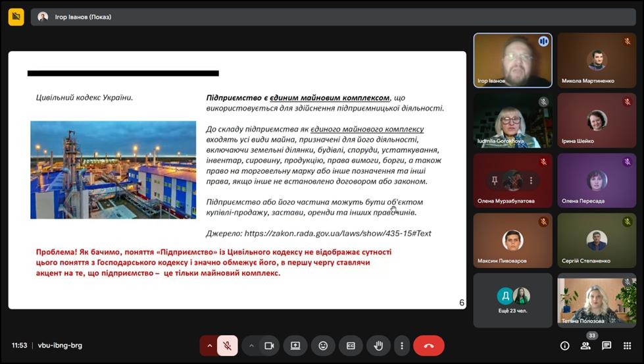Select Ігор Іванов's video tile
Screen dimensions: 644x364
coord(512,60)
